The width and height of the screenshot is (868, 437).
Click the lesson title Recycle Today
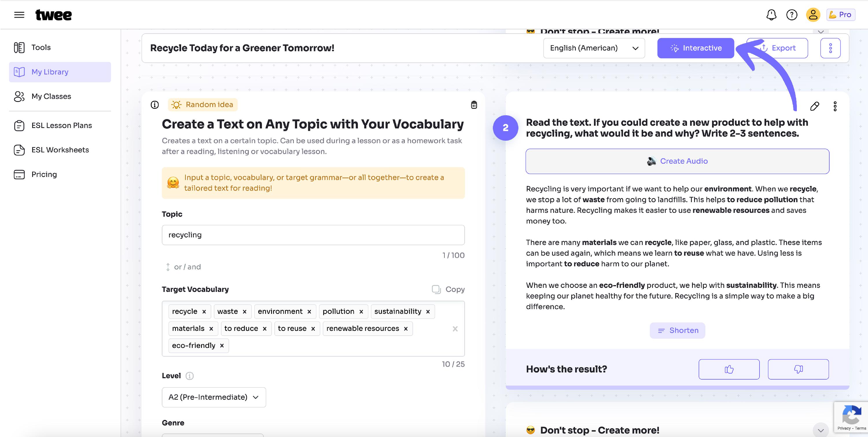(x=242, y=48)
